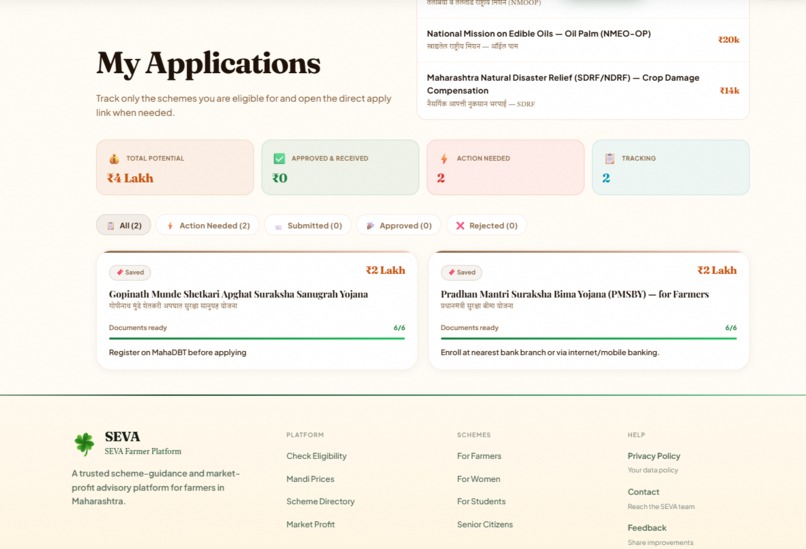
Task: Click the Saved tag on PMSBY card
Action: (462, 272)
